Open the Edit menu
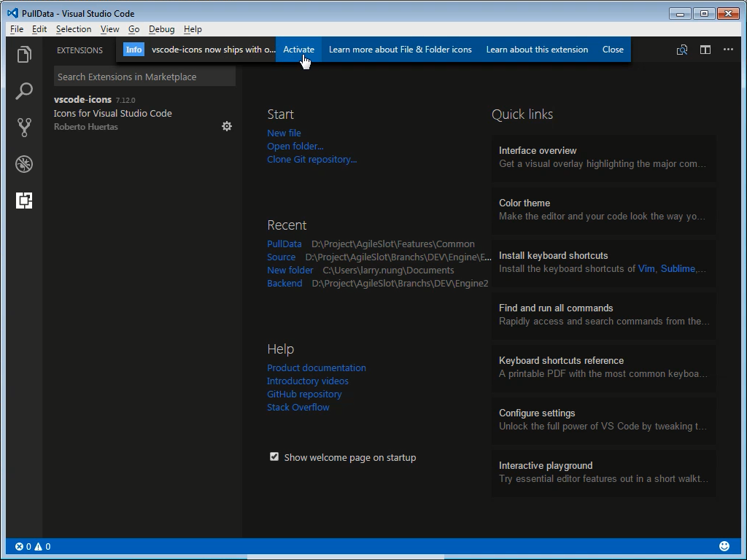 tap(39, 29)
